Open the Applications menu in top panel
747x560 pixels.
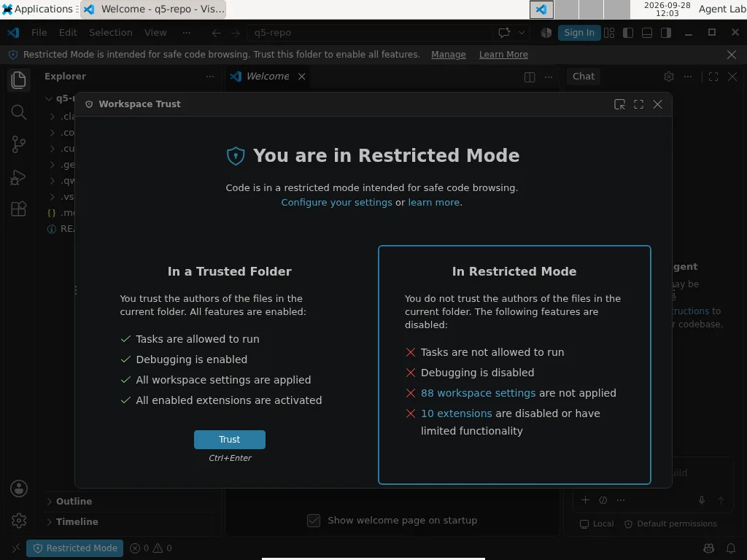[x=38, y=9]
